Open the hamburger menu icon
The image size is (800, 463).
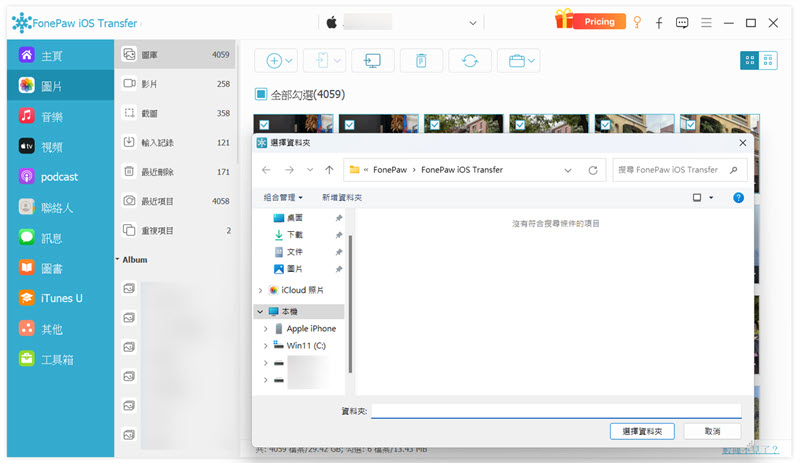(x=706, y=22)
